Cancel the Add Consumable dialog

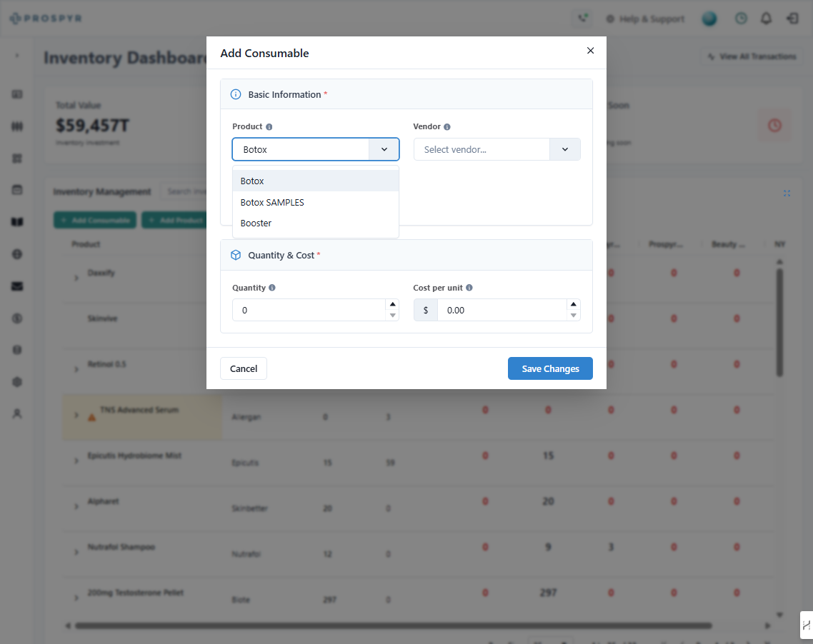tap(244, 368)
